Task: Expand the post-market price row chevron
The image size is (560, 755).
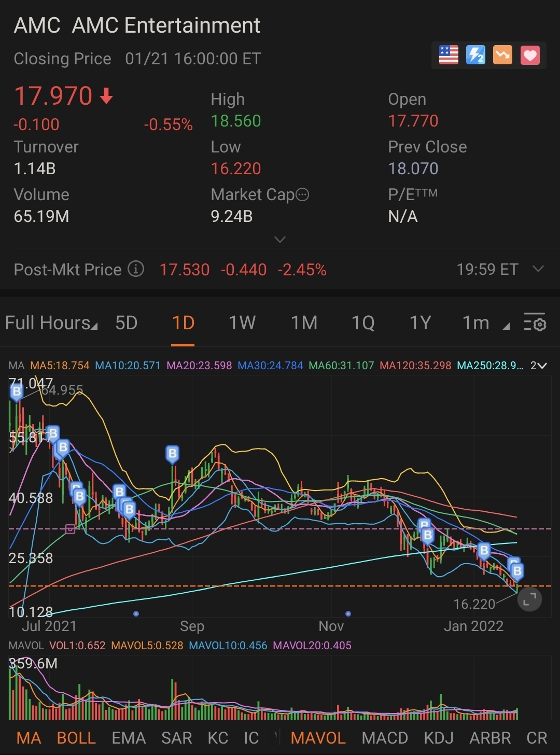Action: pos(538,269)
